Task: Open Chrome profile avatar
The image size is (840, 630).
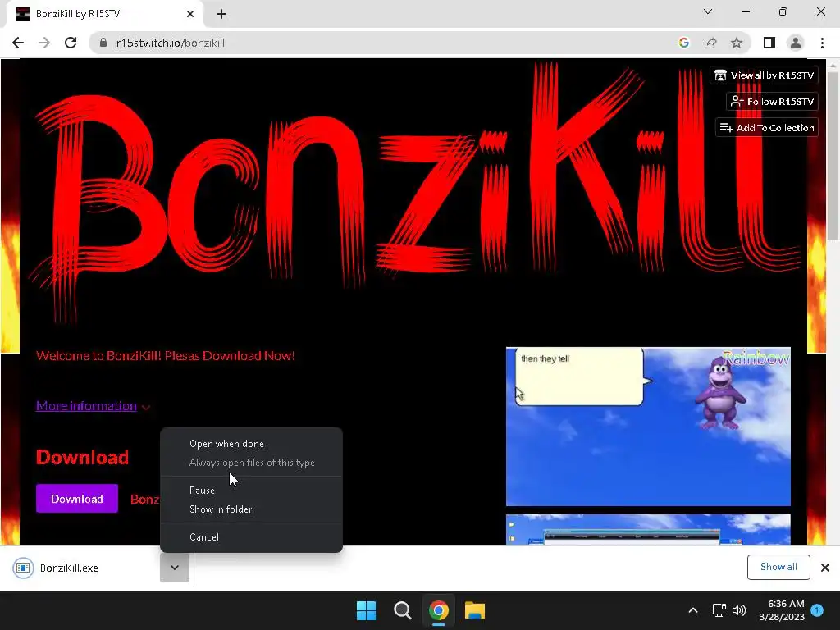Action: tap(796, 43)
